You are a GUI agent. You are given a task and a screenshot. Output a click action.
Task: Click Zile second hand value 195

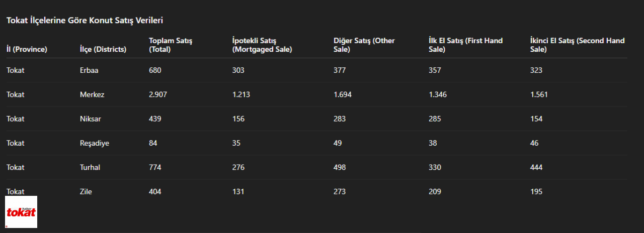tap(536, 191)
